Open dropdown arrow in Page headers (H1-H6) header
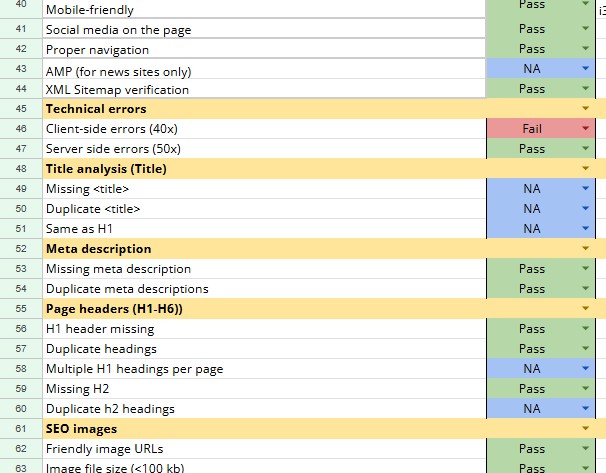 pyautogui.click(x=585, y=308)
